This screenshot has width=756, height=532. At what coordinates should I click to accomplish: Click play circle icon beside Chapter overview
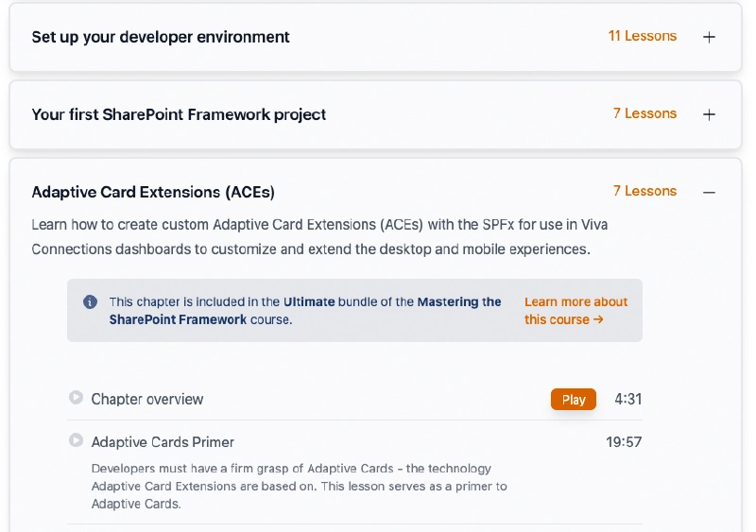77,398
